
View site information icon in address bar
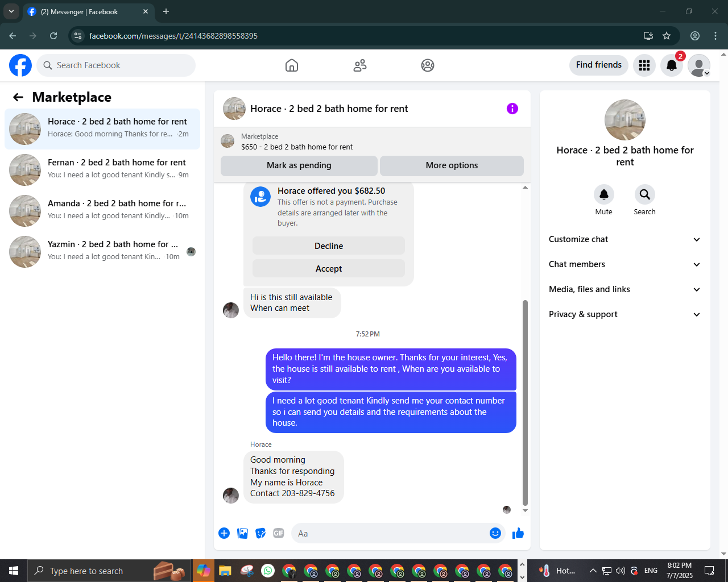(78, 36)
